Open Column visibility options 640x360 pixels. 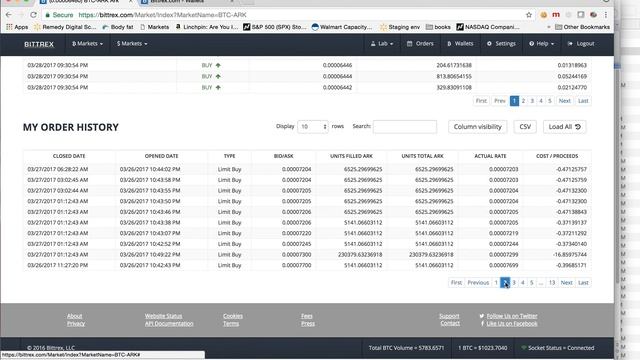point(478,127)
